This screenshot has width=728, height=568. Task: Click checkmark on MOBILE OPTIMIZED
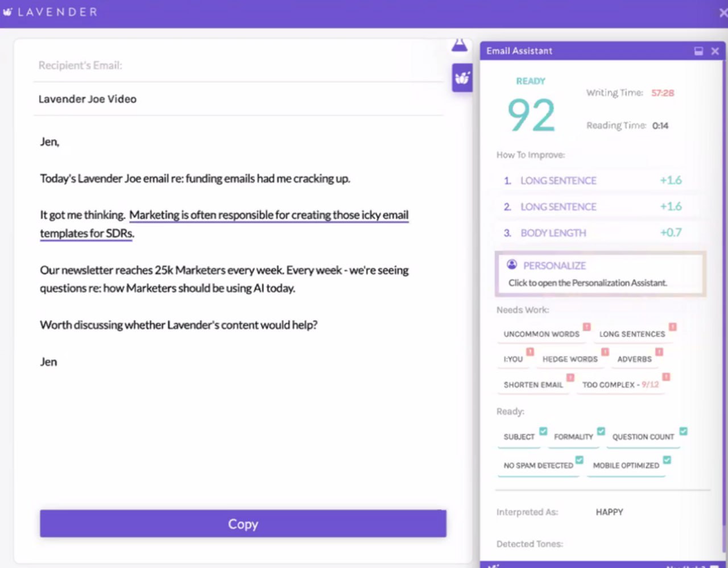point(667,459)
